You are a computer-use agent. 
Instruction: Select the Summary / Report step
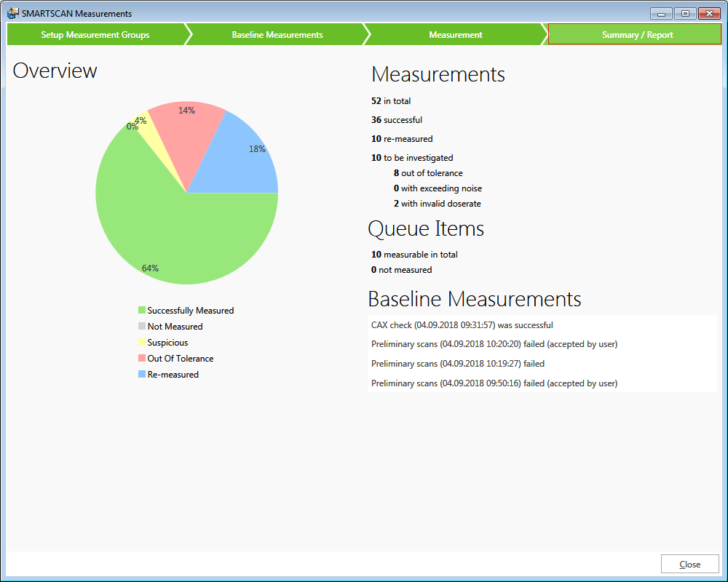click(634, 34)
